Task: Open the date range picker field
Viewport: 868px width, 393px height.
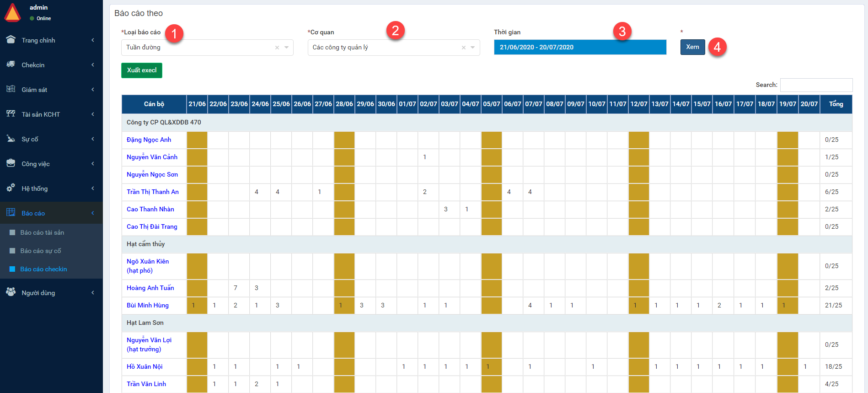Action: pyautogui.click(x=580, y=47)
